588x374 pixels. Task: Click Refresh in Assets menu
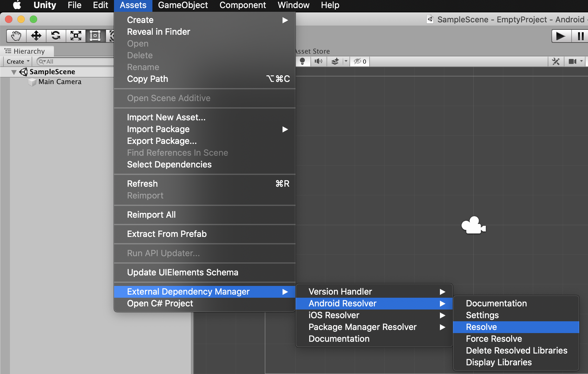click(204, 184)
